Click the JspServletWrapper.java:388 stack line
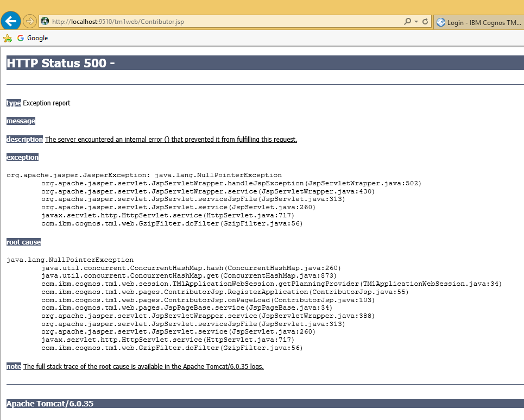Screen dimensions: 524x420 [208, 316]
